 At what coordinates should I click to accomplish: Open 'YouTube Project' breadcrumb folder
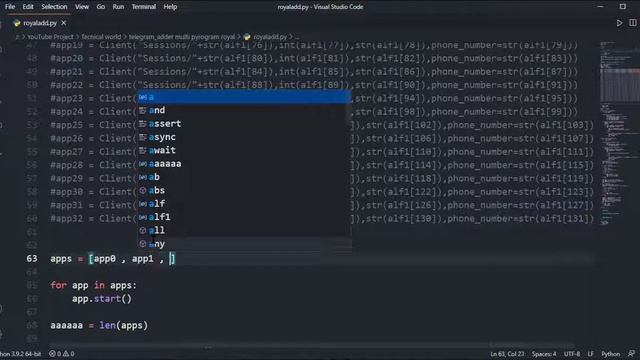click(x=50, y=37)
